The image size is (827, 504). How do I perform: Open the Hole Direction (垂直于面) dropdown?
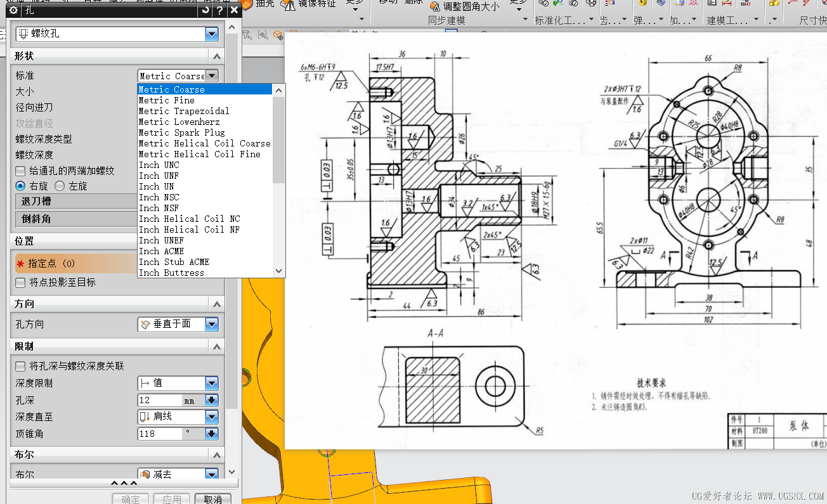click(x=212, y=324)
